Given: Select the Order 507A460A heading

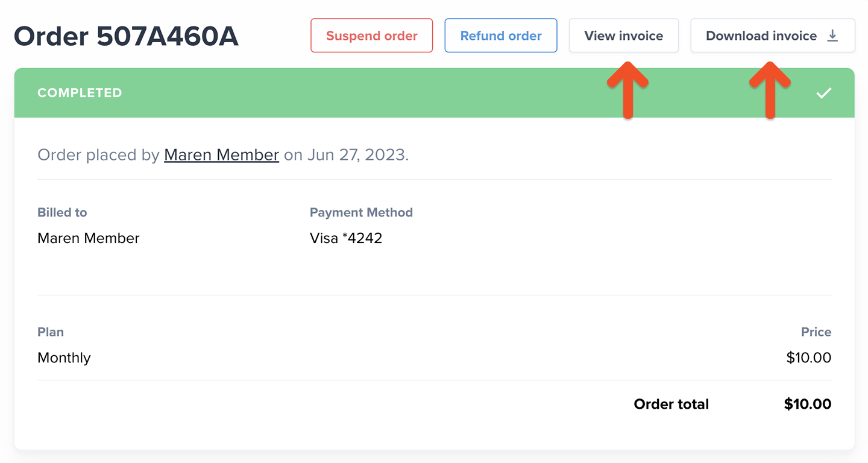Looking at the screenshot, I should pos(127,36).
